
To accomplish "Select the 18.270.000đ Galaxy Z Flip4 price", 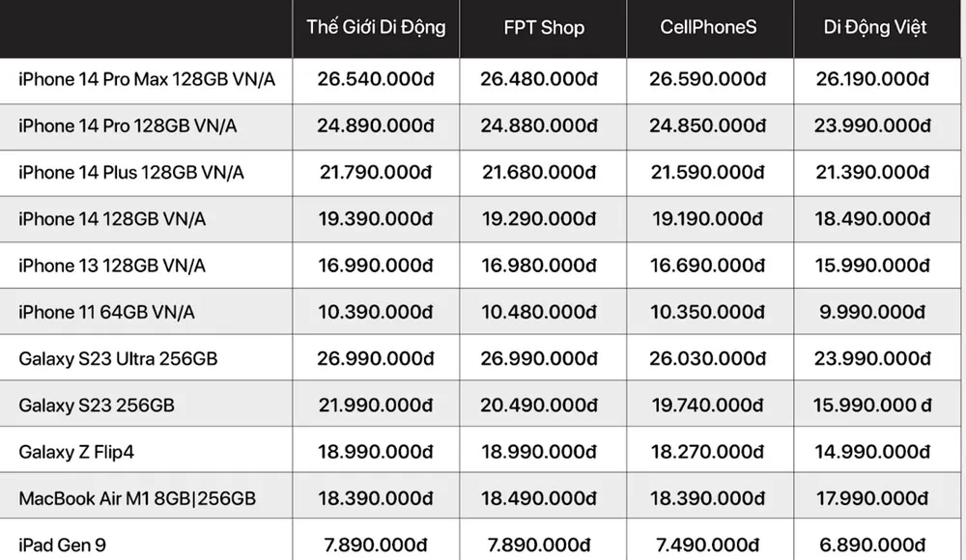I will [708, 452].
